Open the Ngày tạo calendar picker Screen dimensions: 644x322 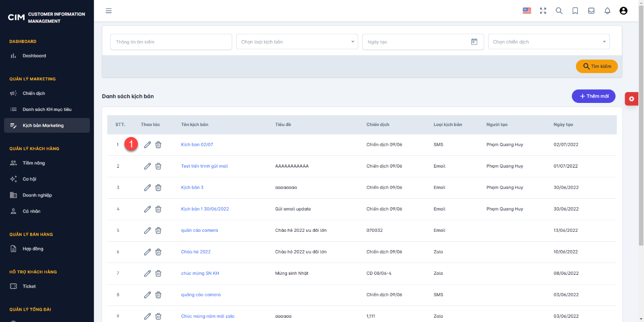coord(474,42)
